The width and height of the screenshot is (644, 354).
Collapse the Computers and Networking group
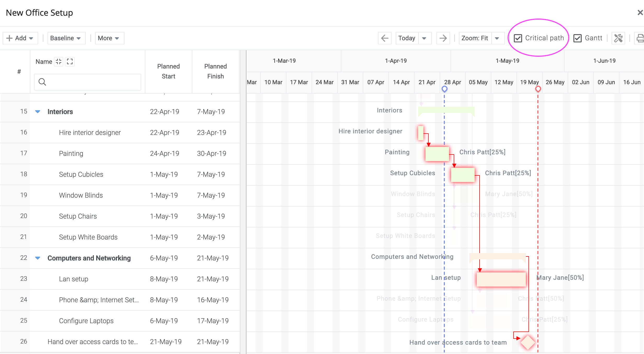(38, 258)
